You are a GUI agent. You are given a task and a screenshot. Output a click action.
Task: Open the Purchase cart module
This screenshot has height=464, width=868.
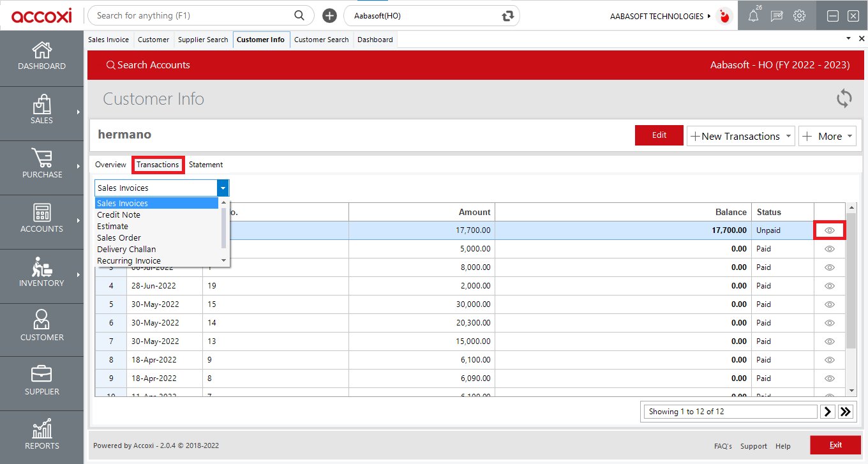(x=41, y=164)
